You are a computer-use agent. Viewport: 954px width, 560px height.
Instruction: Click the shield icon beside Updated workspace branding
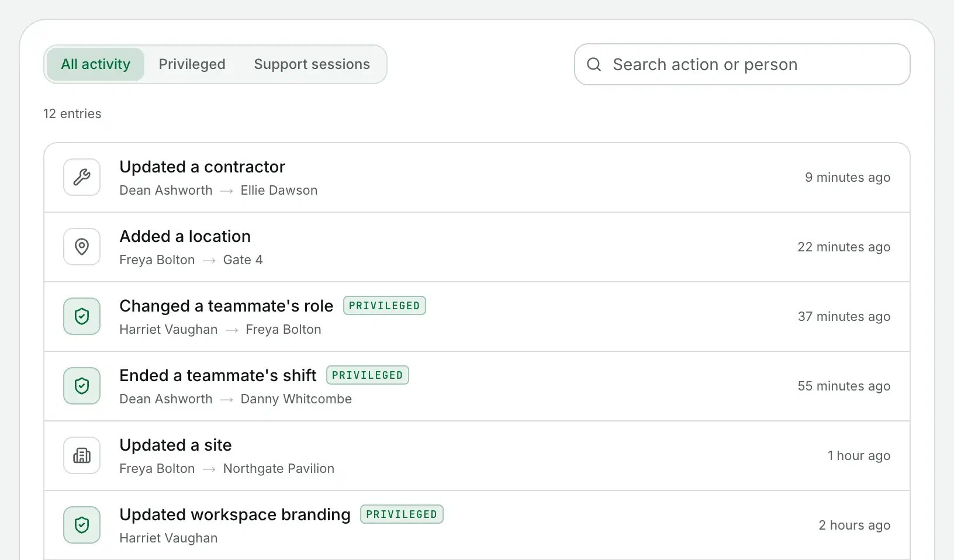[82, 525]
